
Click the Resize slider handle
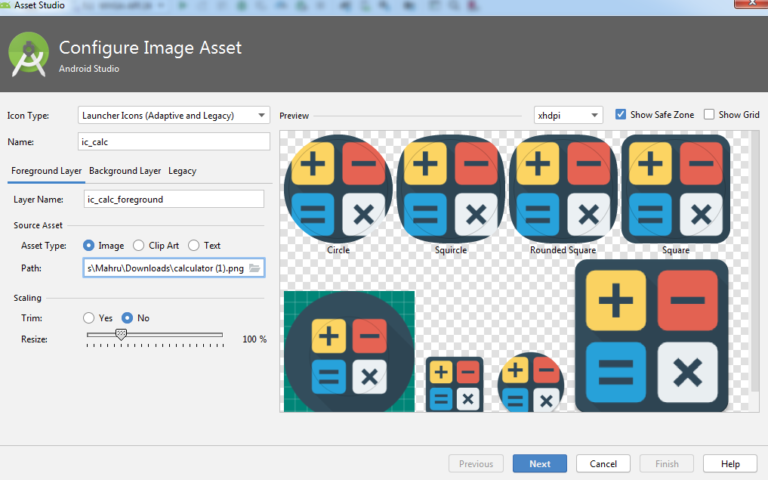coord(121,335)
